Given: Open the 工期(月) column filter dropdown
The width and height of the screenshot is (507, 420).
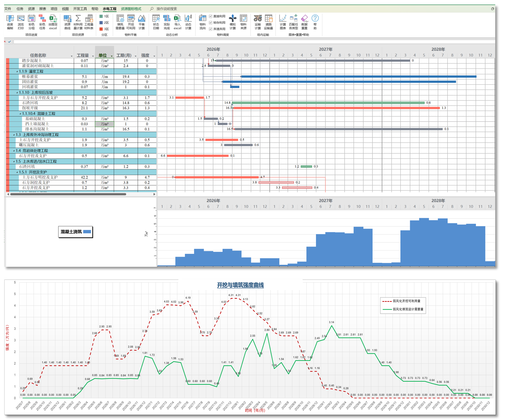Looking at the screenshot, I should tap(135, 56).
